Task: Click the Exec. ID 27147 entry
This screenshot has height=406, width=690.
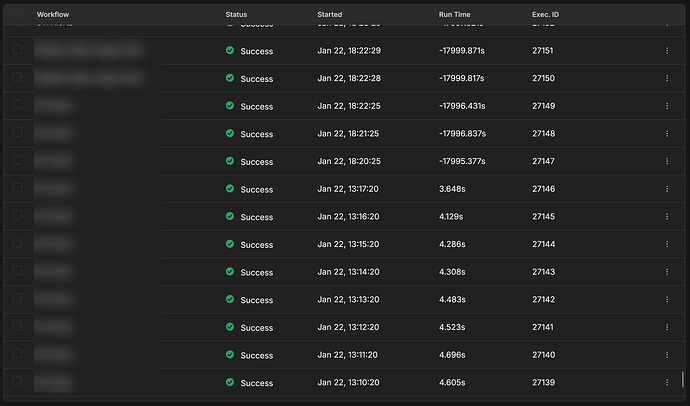Action: click(x=546, y=161)
